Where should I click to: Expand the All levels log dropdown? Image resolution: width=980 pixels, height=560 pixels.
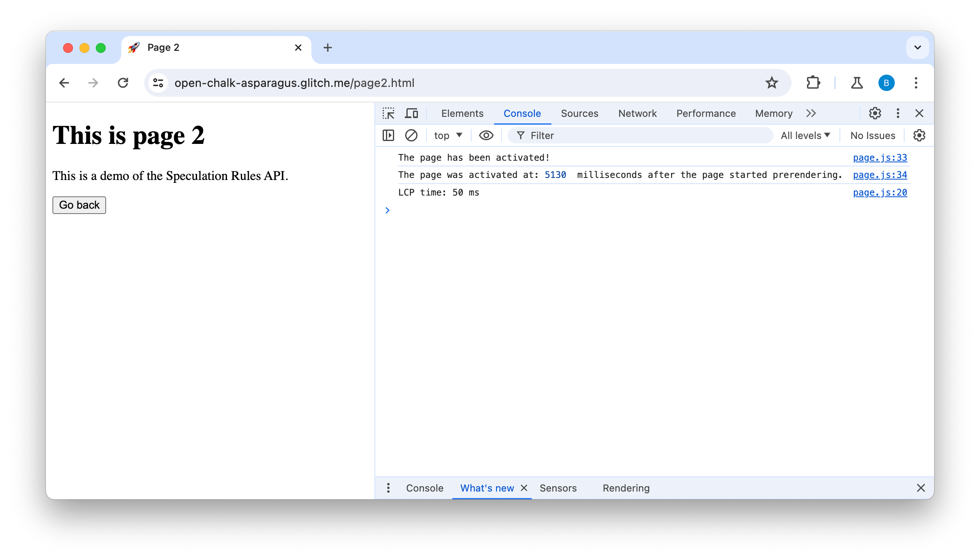[805, 135]
